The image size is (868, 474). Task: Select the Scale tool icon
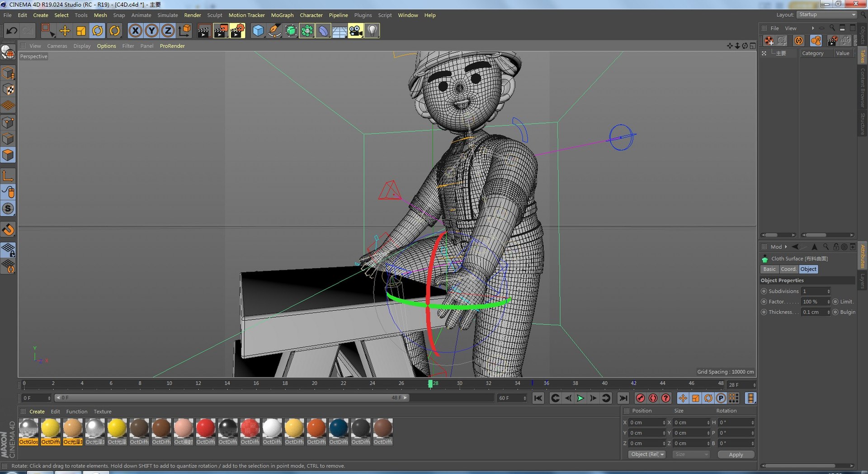pyautogui.click(x=81, y=31)
